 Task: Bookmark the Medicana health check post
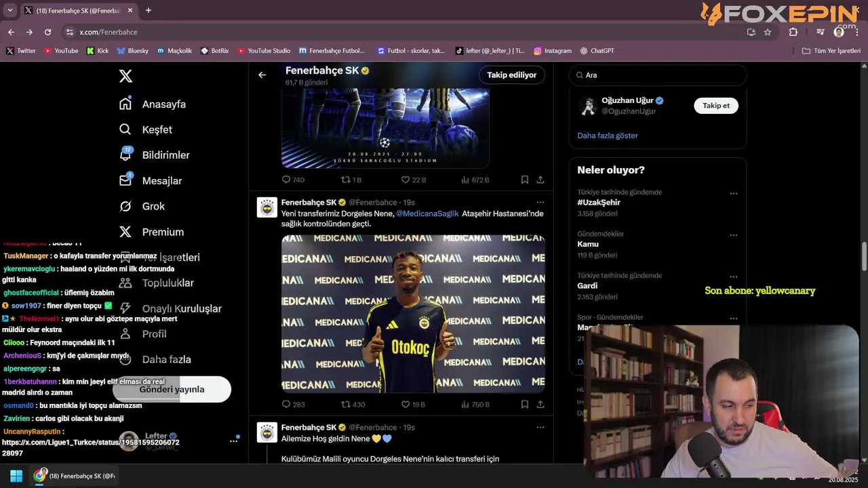coord(525,405)
